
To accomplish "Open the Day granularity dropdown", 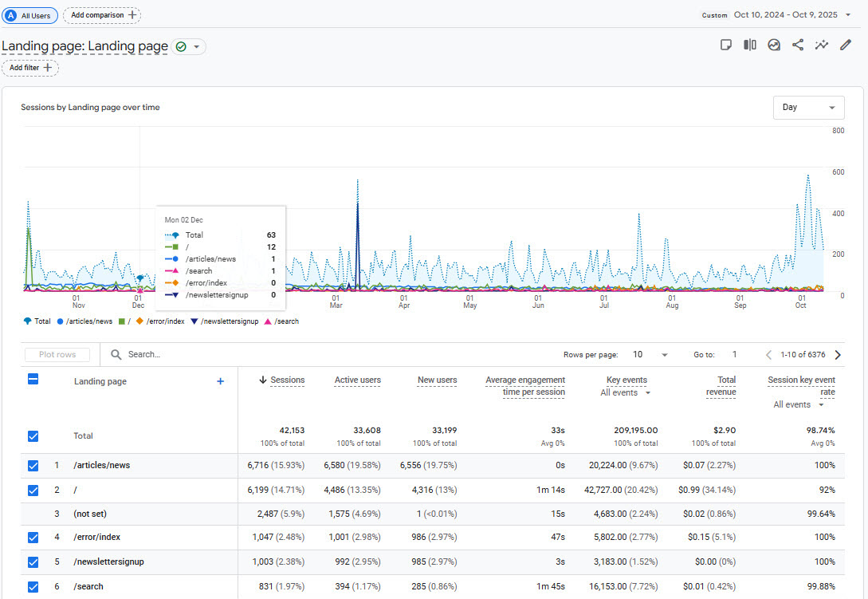I will tap(808, 107).
